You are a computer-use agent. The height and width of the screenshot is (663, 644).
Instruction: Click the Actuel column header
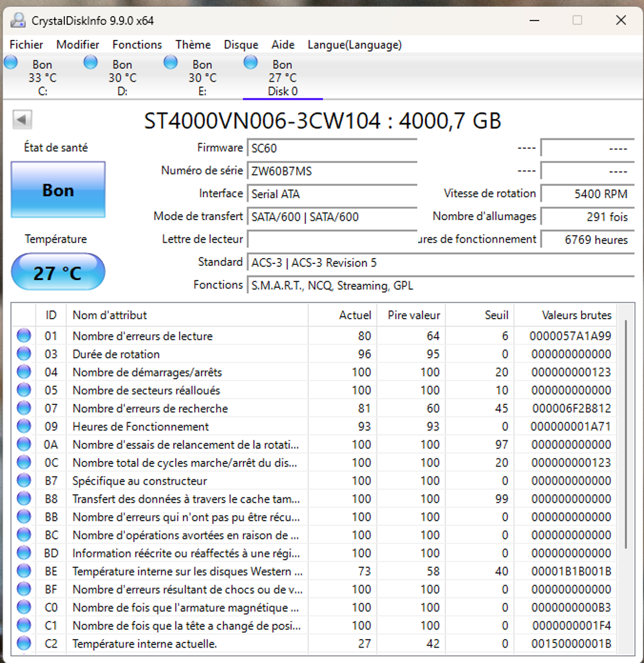[343, 315]
